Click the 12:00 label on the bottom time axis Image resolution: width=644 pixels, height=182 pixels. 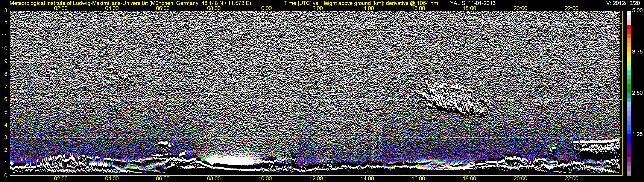316,179
